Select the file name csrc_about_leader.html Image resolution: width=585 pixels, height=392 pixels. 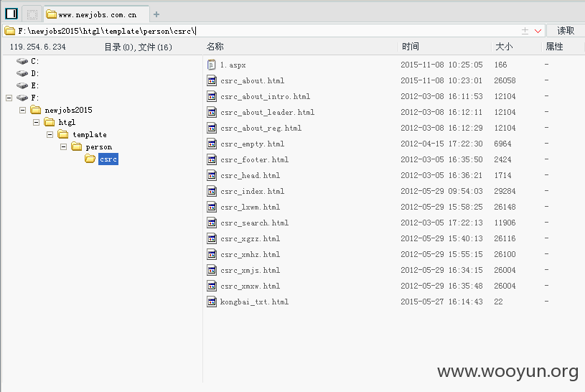(267, 112)
